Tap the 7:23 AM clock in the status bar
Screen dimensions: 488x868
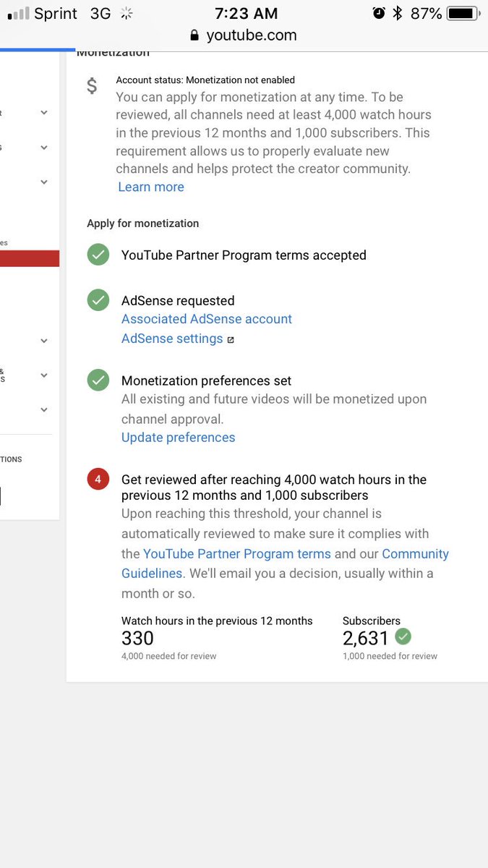(246, 13)
